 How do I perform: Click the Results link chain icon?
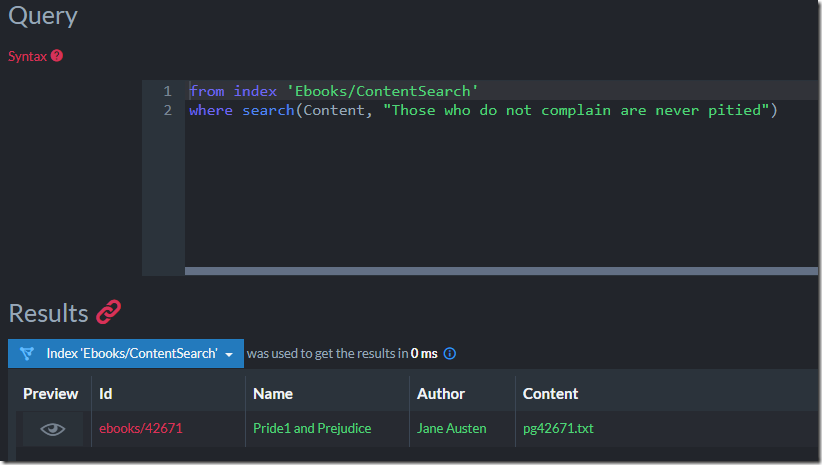pyautogui.click(x=109, y=312)
